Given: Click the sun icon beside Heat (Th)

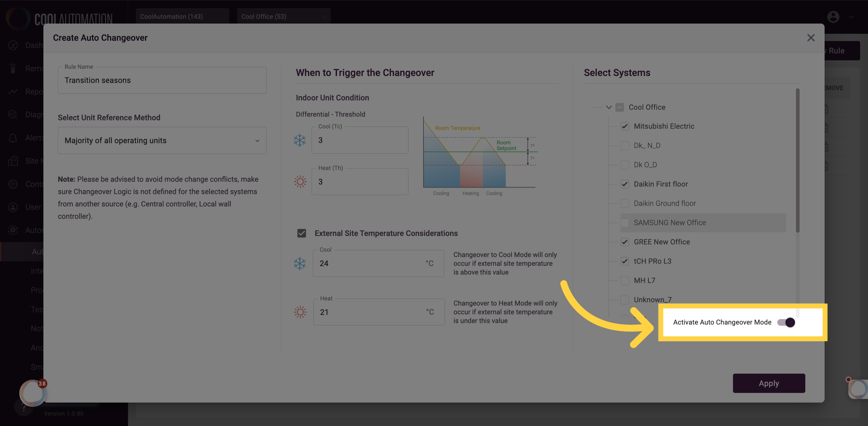Looking at the screenshot, I should pos(300,181).
